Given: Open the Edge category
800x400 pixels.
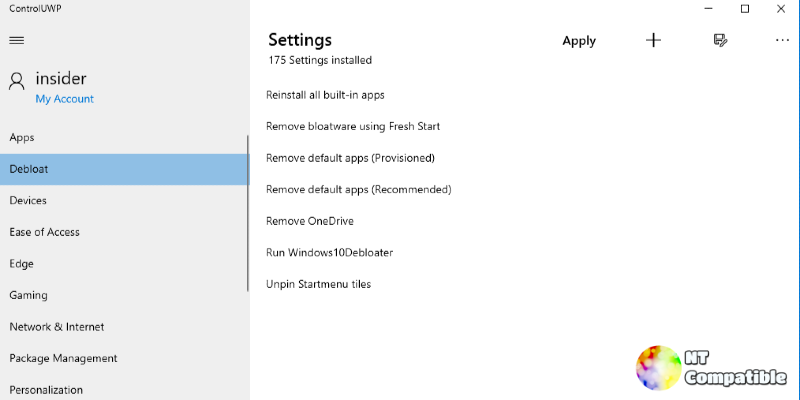Looking at the screenshot, I should click(124, 264).
